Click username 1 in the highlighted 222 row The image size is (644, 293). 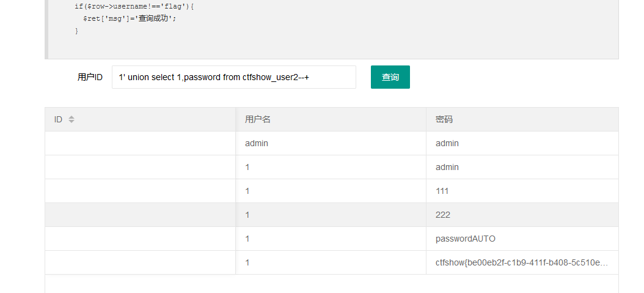[331, 215]
